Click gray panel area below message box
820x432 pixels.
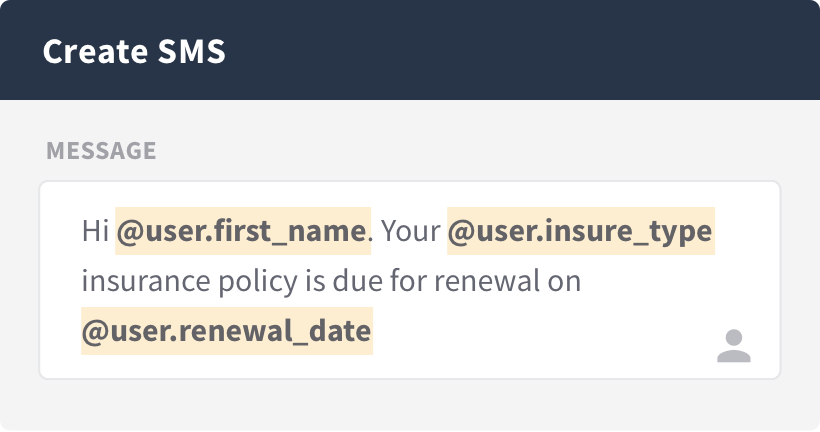click(x=410, y=404)
